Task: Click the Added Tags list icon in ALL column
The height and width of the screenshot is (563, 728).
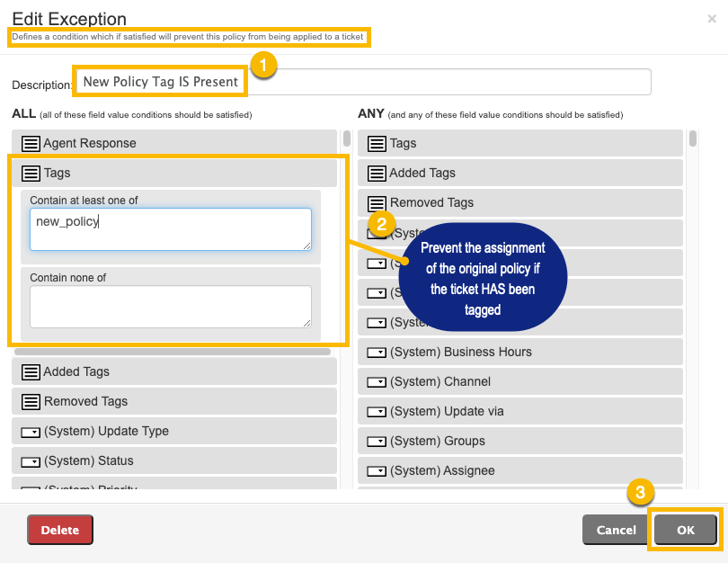Action: [x=31, y=372]
